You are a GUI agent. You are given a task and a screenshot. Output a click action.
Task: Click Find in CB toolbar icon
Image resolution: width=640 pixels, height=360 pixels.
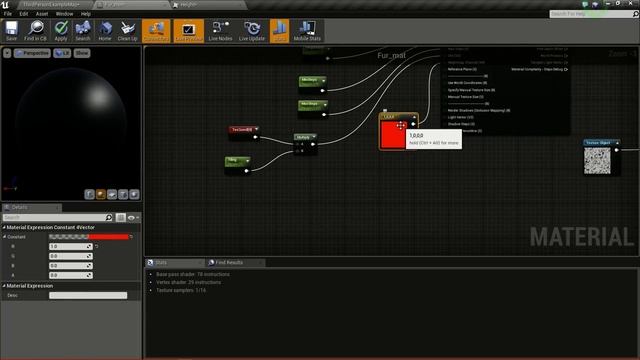tap(36, 31)
